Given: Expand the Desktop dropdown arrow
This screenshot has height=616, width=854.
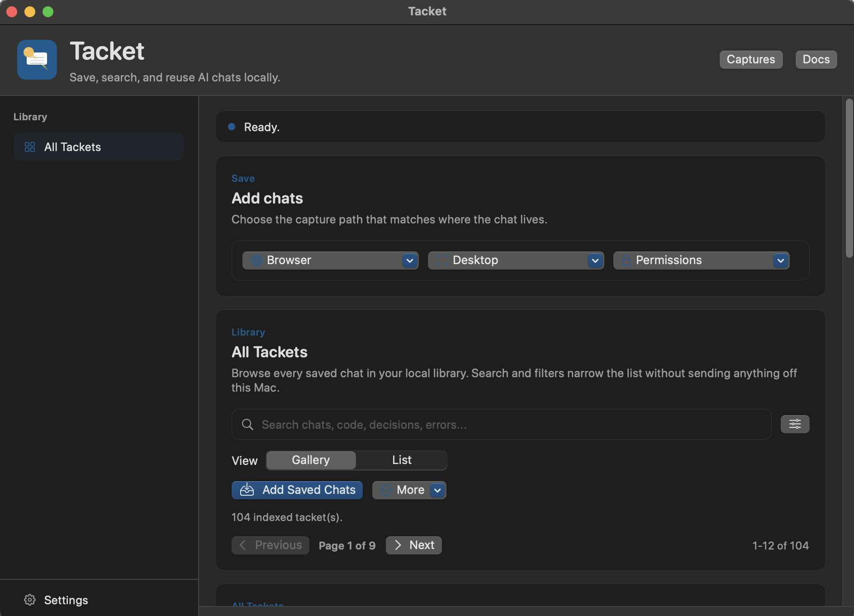Looking at the screenshot, I should pyautogui.click(x=595, y=261).
